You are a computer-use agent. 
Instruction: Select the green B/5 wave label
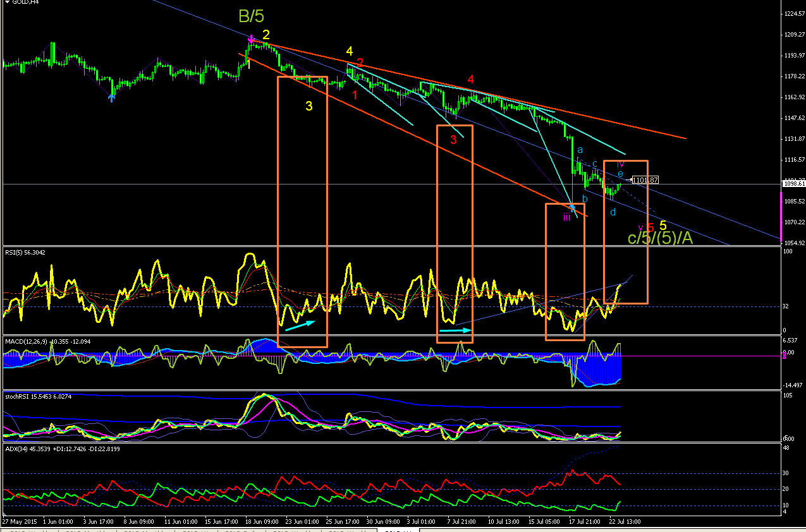[251, 16]
